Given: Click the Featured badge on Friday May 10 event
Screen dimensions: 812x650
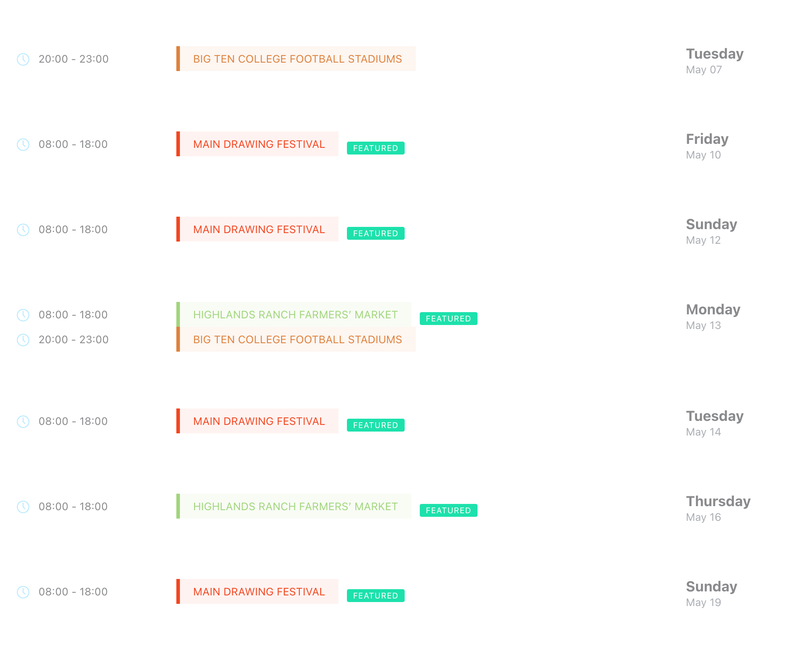Looking at the screenshot, I should click(x=375, y=148).
